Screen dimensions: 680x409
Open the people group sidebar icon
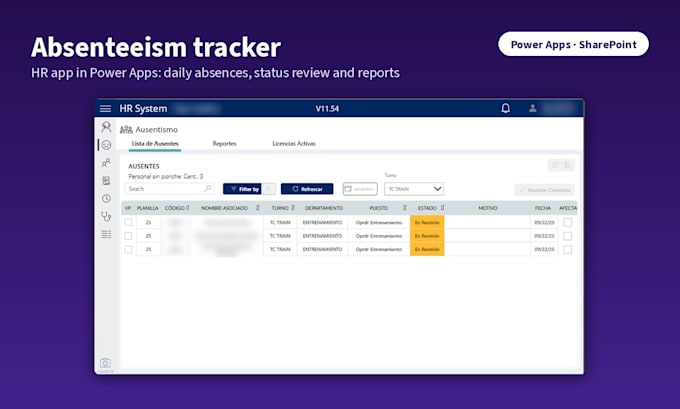click(x=106, y=163)
